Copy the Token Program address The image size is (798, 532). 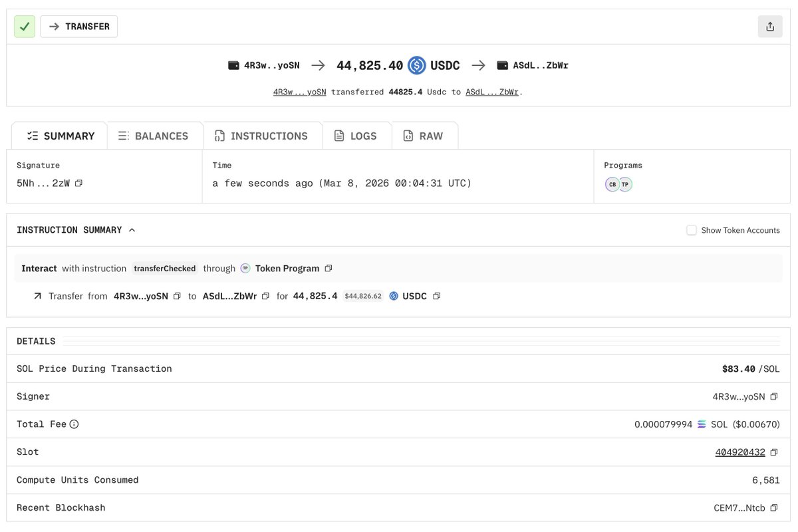328,269
